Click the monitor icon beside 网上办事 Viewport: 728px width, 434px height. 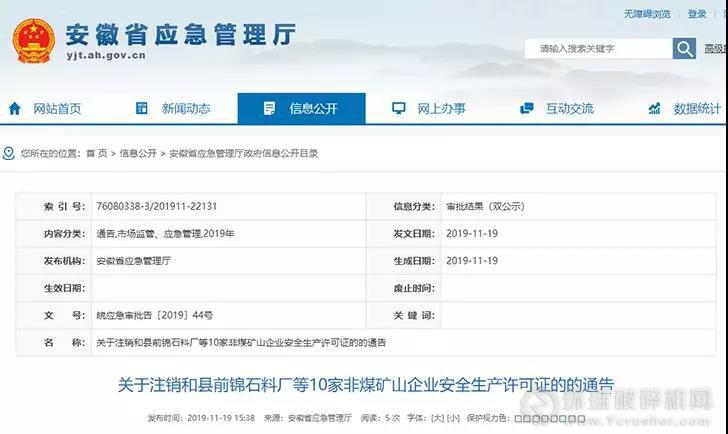[399, 109]
